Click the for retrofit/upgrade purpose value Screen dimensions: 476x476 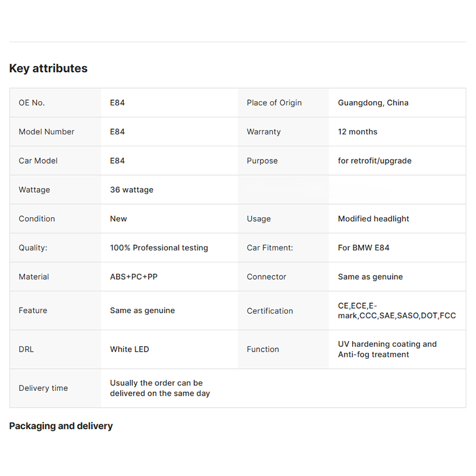375,161
